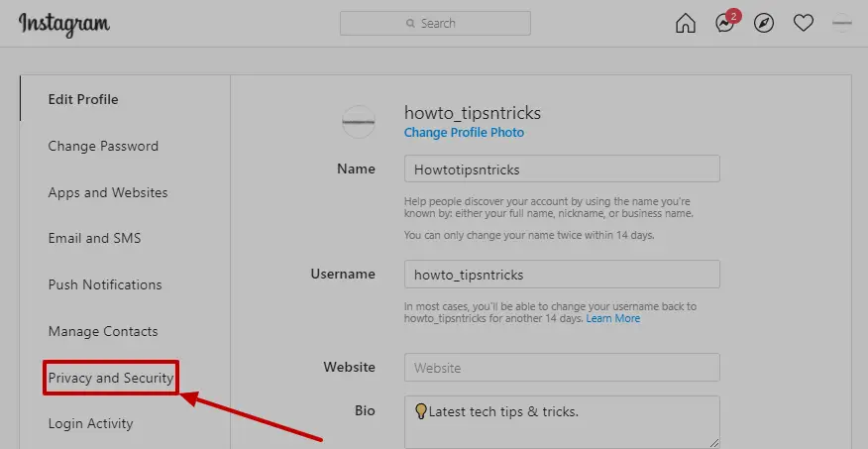Image resolution: width=868 pixels, height=449 pixels.
Task: Open Privacy and Security settings
Action: (111, 379)
